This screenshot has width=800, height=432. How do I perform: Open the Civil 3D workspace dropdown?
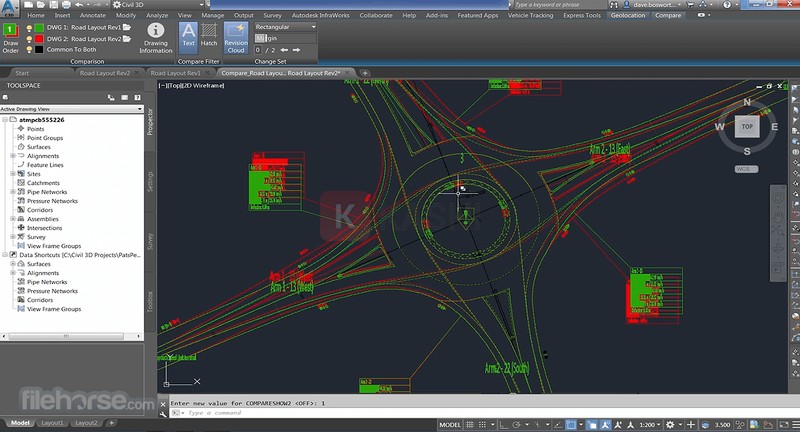coord(159,5)
